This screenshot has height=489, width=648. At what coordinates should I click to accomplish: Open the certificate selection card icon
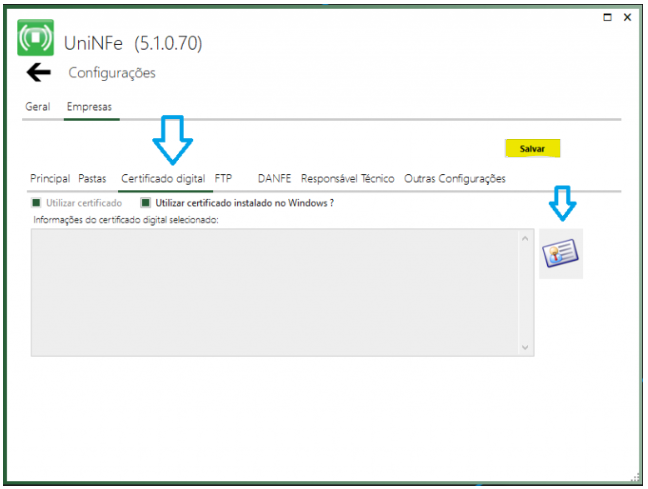point(561,253)
